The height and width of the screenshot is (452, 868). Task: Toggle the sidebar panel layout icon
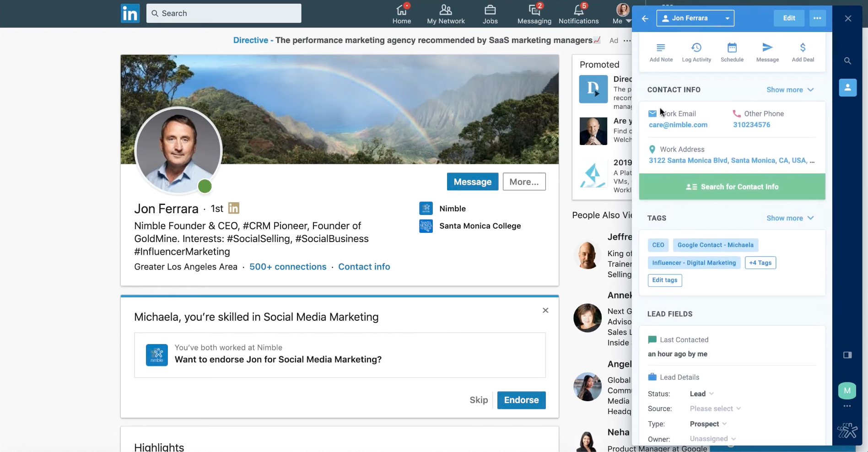click(847, 355)
